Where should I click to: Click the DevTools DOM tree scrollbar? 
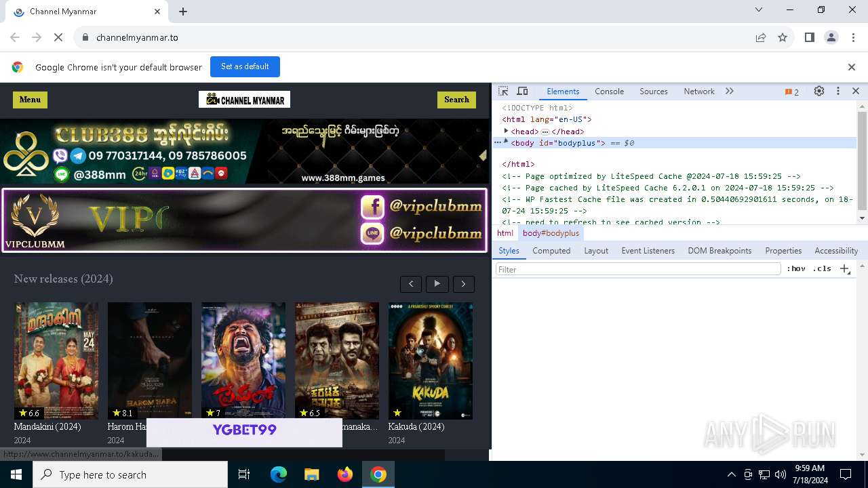click(863, 160)
